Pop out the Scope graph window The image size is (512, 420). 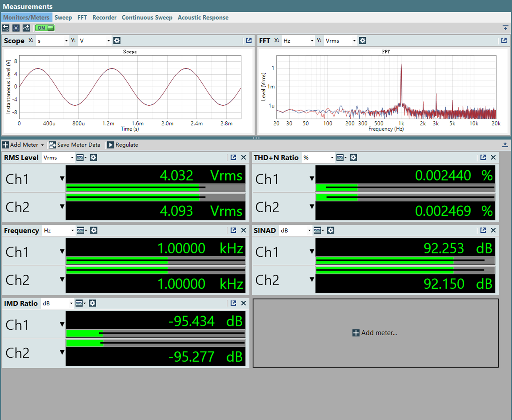pos(249,41)
